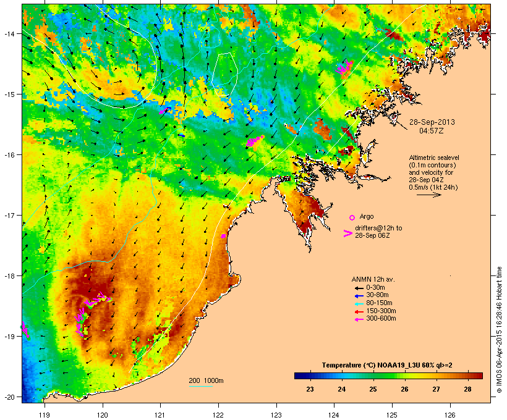The image size is (507, 420).
Task: Click the '0.5m/s (1kt 24h)' text
Action: pyautogui.click(x=433, y=187)
